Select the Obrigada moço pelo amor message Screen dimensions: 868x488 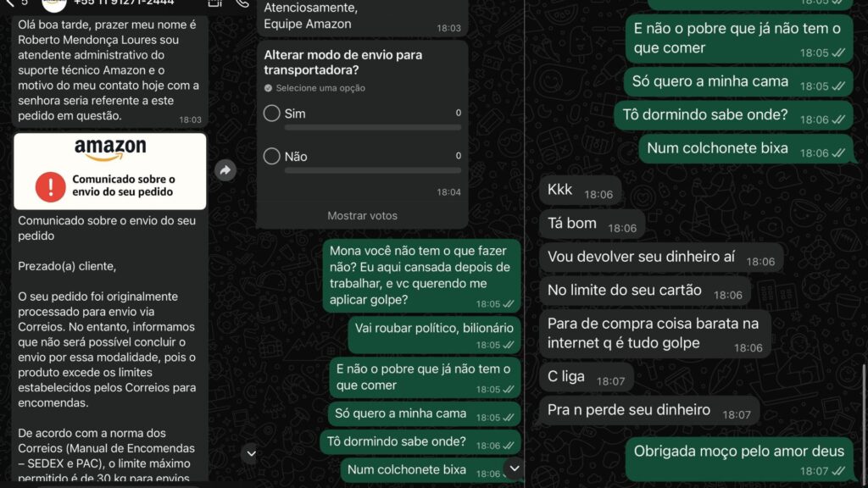coord(739,460)
